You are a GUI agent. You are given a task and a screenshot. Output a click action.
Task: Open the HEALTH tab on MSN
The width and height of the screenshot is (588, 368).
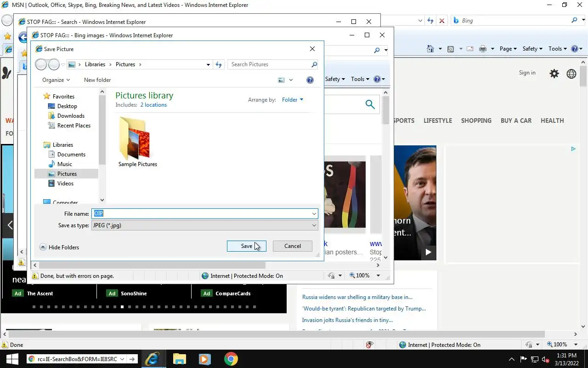tap(552, 121)
